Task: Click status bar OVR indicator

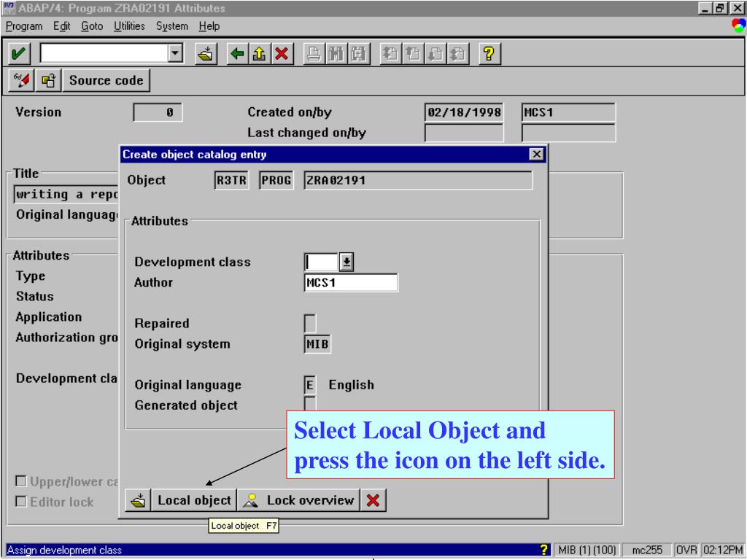Action: (686, 550)
